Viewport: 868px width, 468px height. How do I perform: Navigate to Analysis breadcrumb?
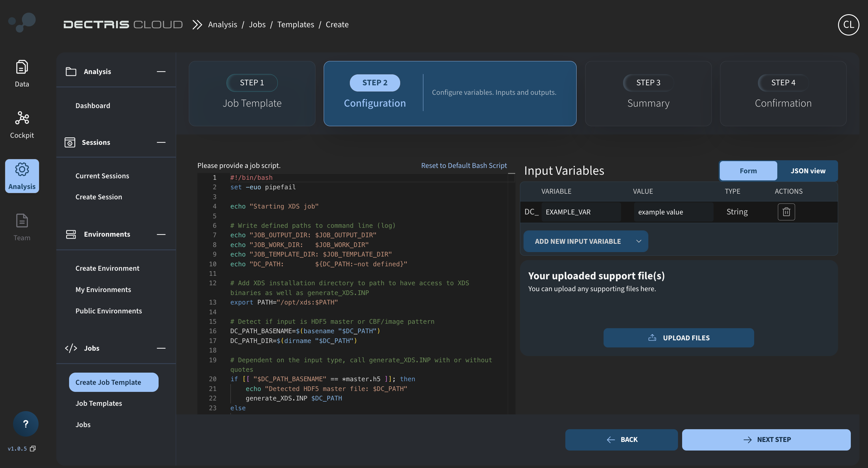222,25
